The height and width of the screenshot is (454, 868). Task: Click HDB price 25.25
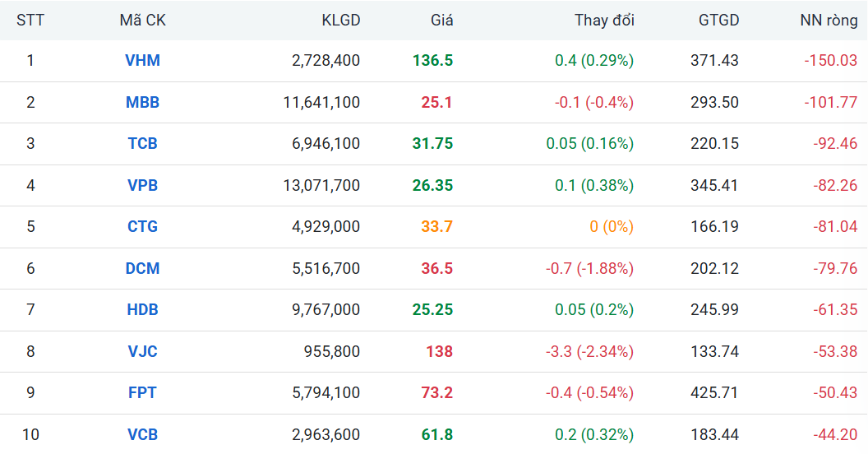pyautogui.click(x=433, y=309)
